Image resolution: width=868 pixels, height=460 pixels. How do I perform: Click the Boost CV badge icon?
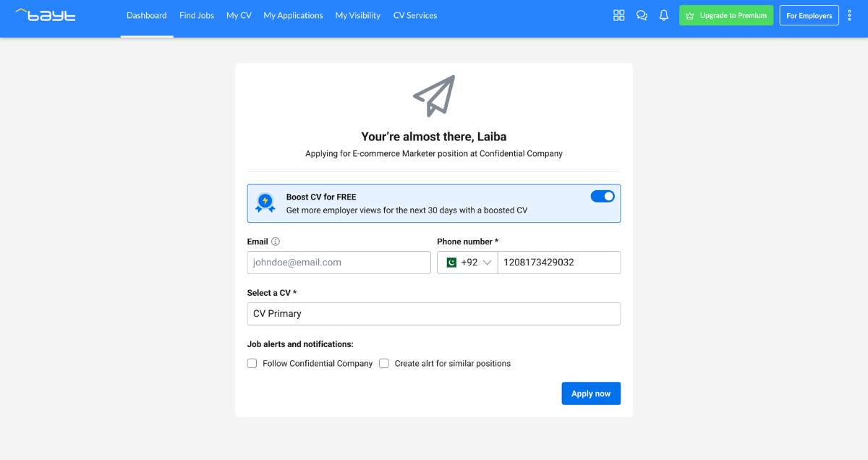click(x=265, y=203)
